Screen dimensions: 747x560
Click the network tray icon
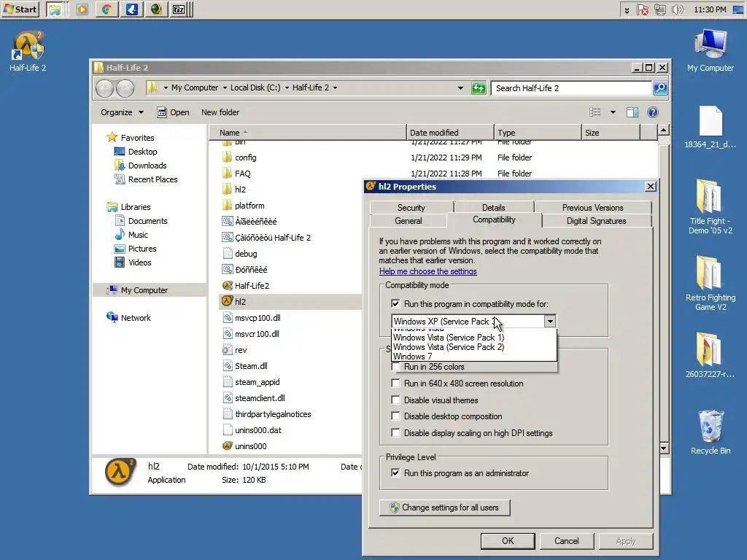click(x=659, y=9)
